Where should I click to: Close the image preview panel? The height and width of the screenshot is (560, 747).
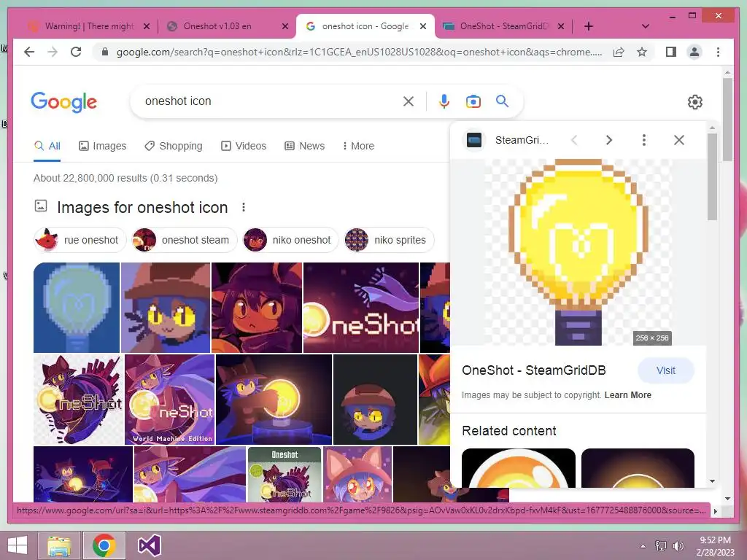tap(679, 140)
